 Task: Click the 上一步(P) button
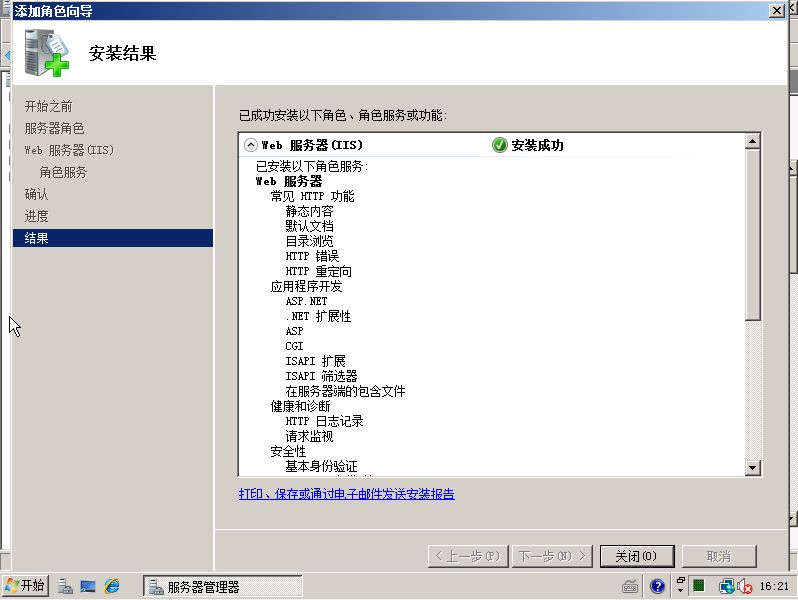click(468, 556)
